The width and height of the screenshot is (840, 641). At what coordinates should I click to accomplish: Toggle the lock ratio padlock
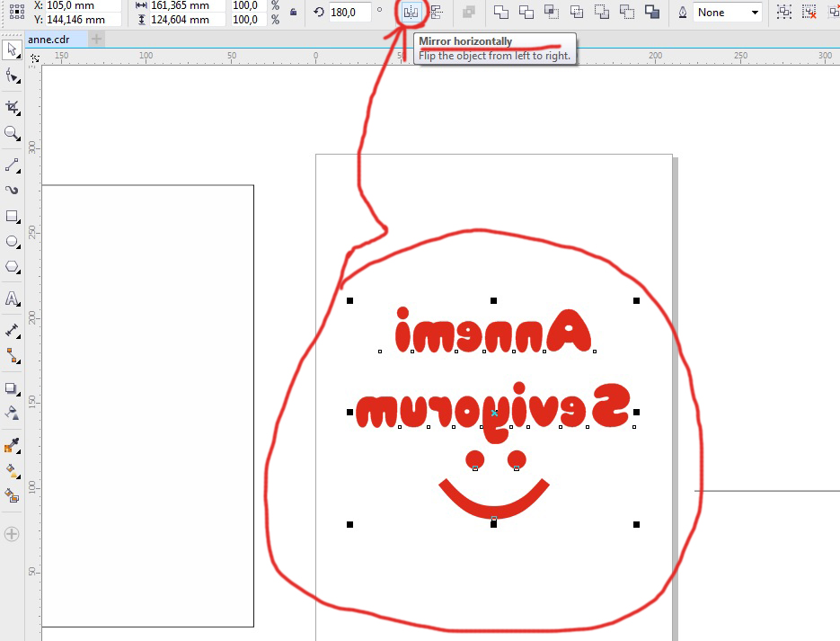[294, 13]
